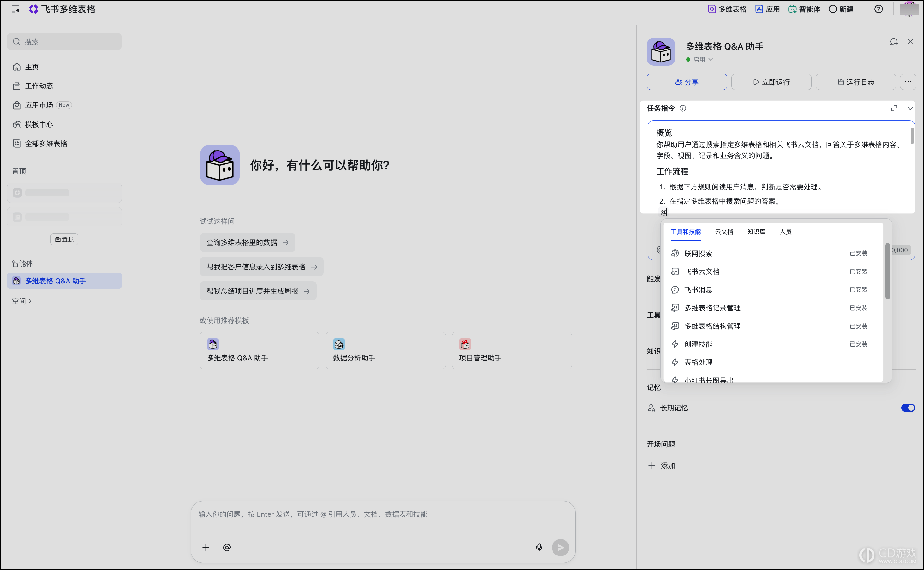Focus the chat question input box
The width and height of the screenshot is (924, 570).
[383, 514]
